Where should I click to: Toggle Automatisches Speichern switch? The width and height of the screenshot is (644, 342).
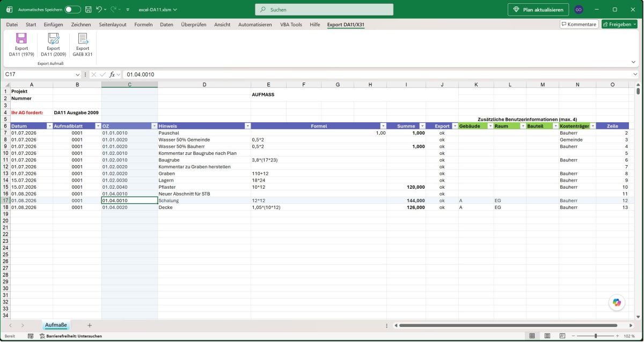(72, 10)
